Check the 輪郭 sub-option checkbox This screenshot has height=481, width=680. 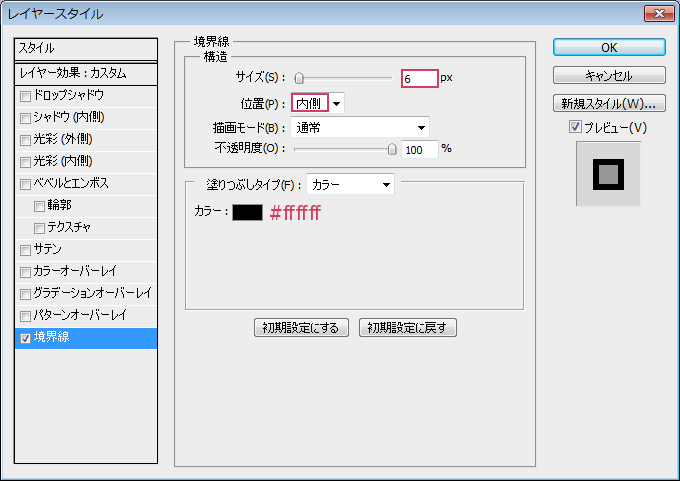pos(39,206)
